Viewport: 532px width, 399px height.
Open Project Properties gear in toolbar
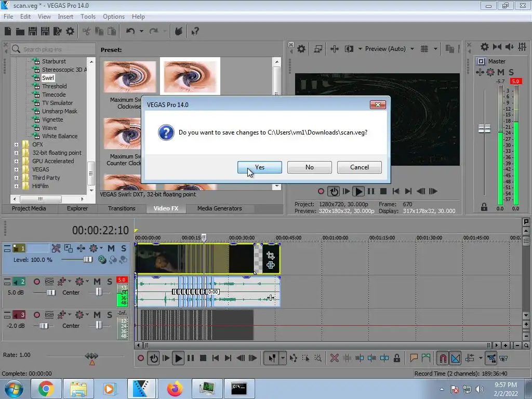point(70,31)
